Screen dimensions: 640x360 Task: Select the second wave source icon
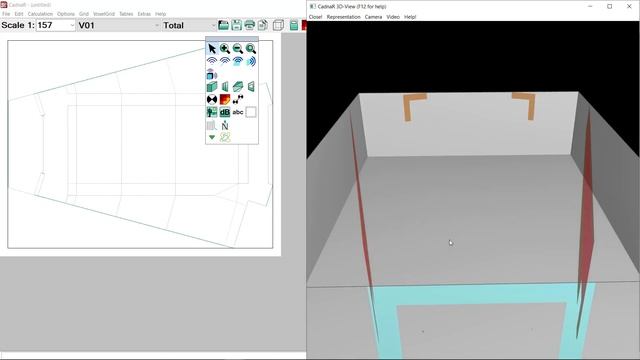(225, 61)
